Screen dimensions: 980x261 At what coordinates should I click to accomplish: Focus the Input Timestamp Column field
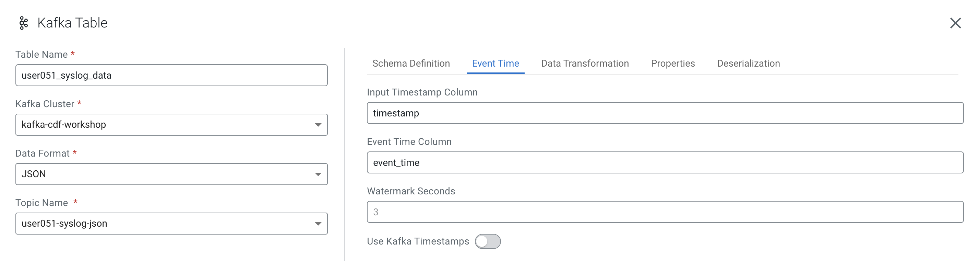click(x=665, y=113)
